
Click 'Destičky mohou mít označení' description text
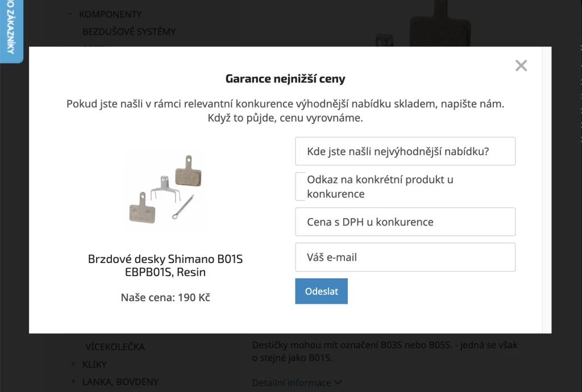point(385,351)
